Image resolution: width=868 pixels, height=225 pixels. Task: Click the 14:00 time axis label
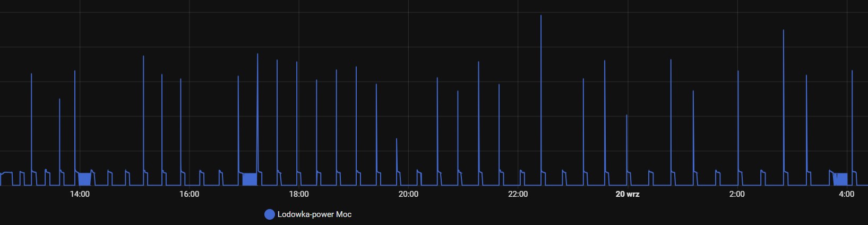[80, 194]
